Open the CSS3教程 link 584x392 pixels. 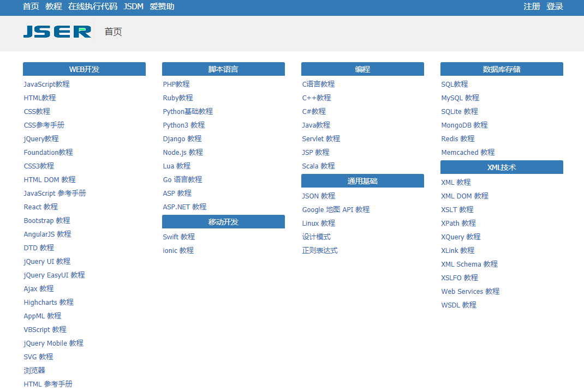pos(39,166)
